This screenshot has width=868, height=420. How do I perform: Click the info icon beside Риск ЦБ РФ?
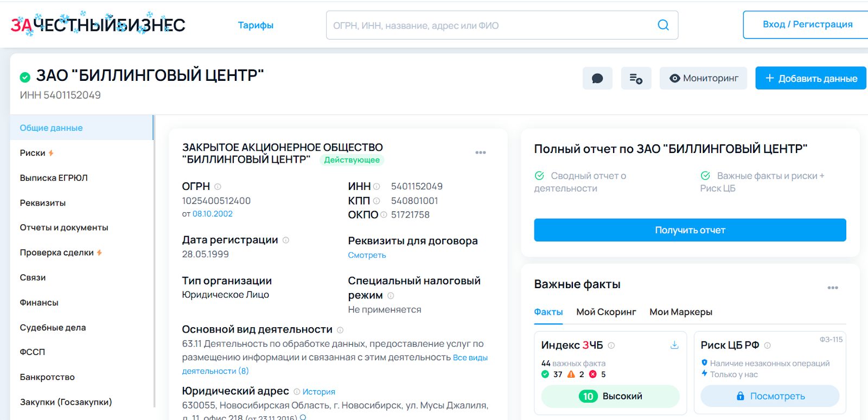[768, 346]
